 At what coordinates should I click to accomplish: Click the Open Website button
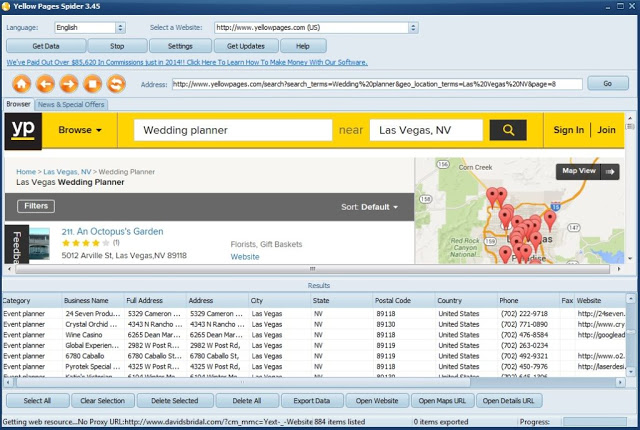pyautogui.click(x=377, y=401)
